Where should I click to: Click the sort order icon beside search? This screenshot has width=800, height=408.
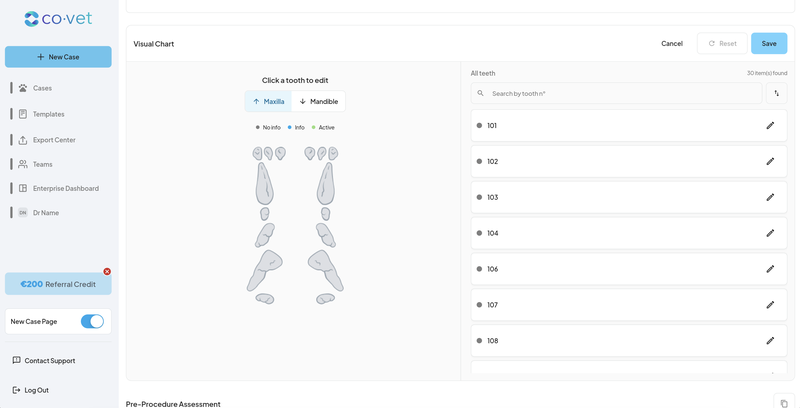[x=777, y=93]
